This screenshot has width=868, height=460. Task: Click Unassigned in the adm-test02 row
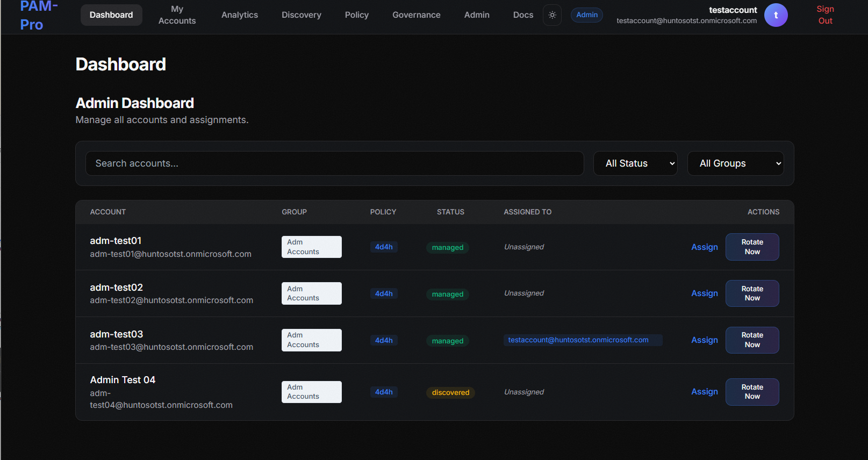point(524,293)
